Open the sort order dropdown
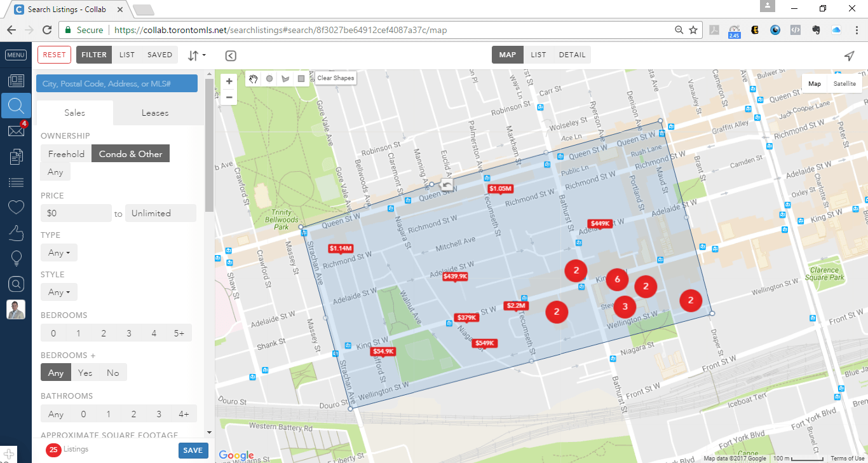This screenshot has width=868, height=463. [x=197, y=55]
